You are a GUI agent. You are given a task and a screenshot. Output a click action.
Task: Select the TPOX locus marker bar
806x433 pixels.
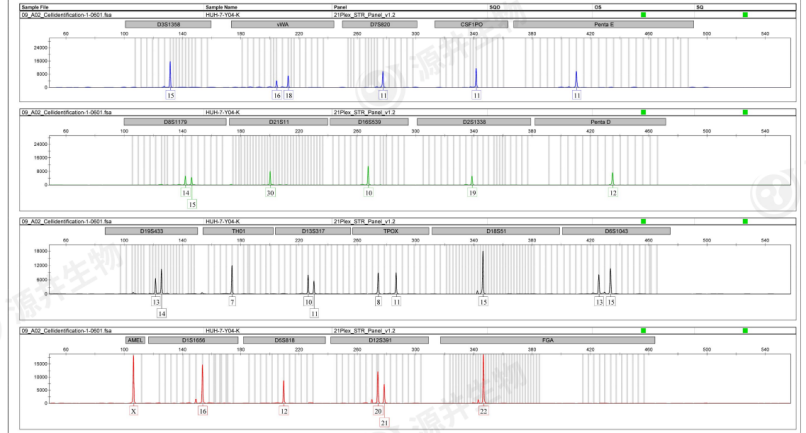[x=390, y=231]
